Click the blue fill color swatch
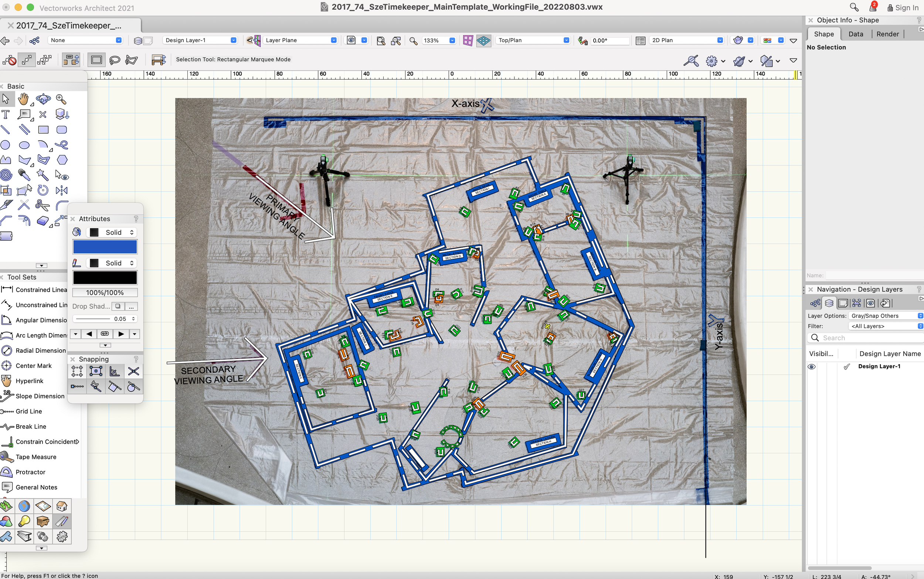 tap(105, 247)
